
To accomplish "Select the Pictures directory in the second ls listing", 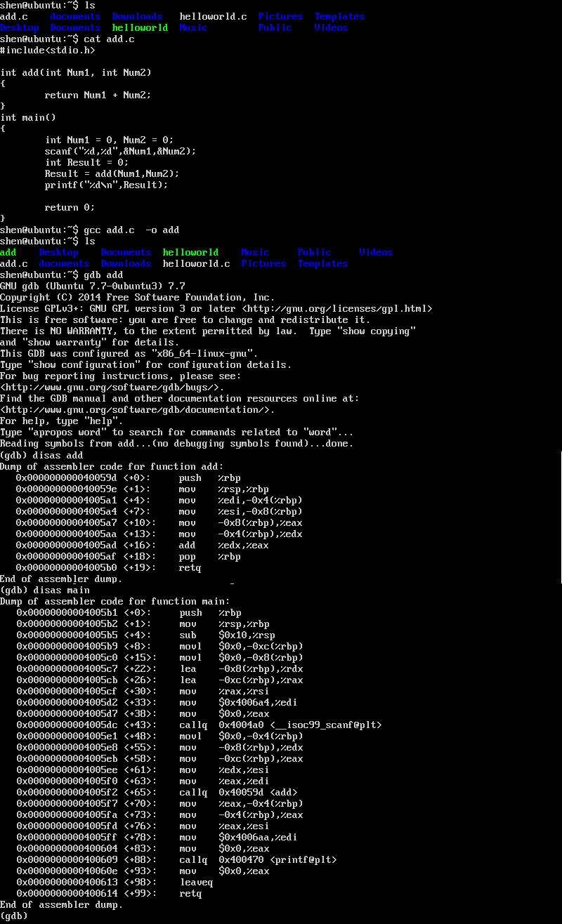I will [x=263, y=263].
